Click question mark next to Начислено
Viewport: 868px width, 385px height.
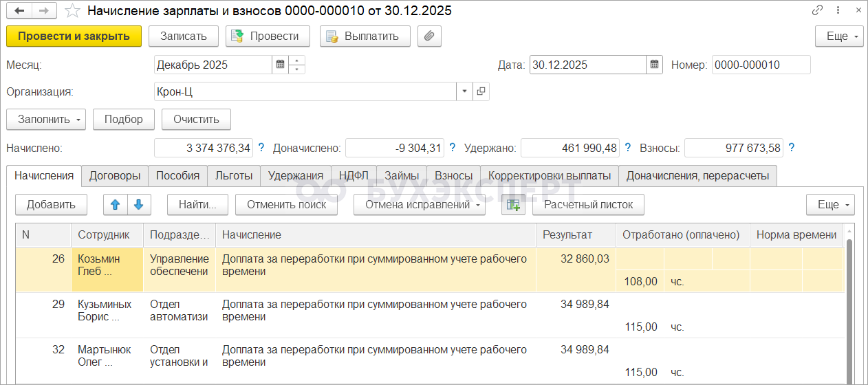click(261, 147)
